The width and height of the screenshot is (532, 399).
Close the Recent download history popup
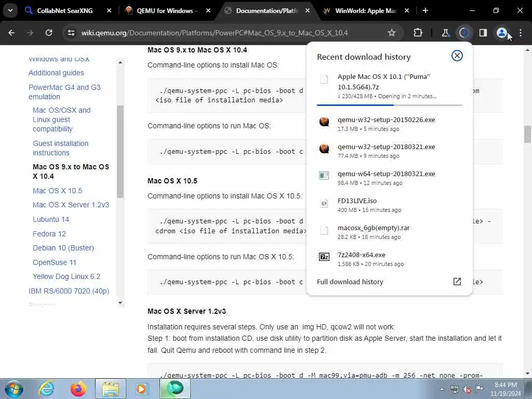coord(457,56)
